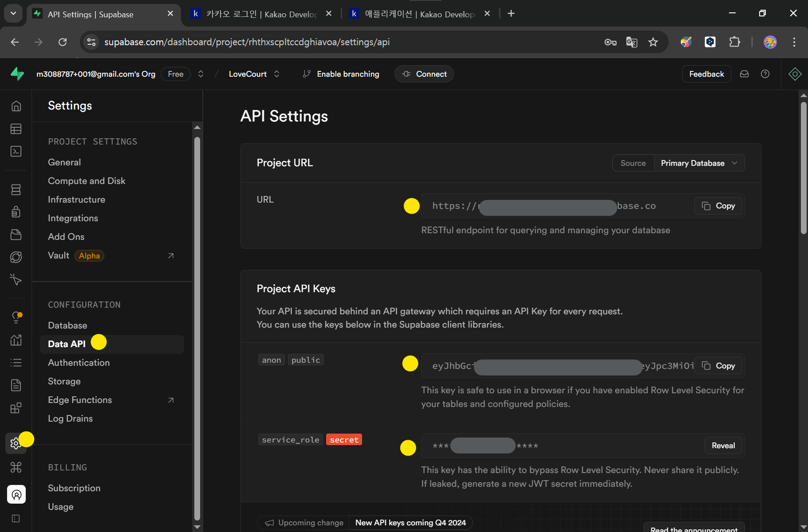
Task: Copy the project URL
Action: [x=718, y=206]
